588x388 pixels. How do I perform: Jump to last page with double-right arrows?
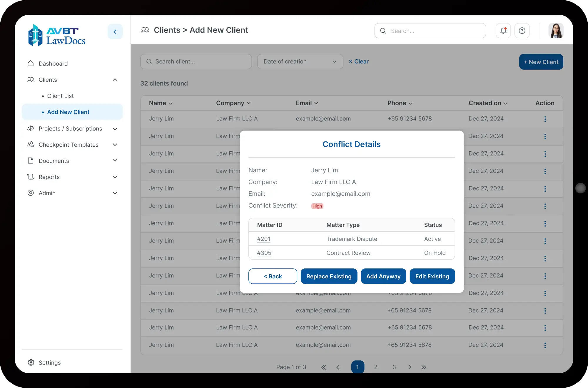pyautogui.click(x=424, y=367)
